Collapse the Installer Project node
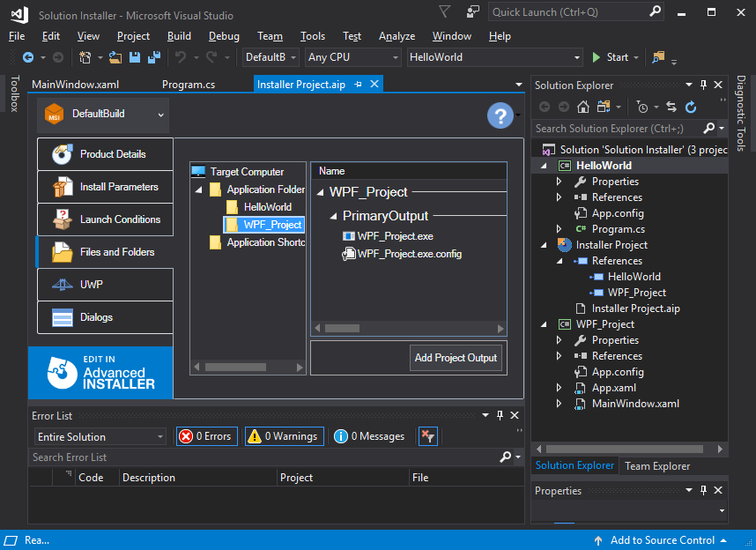Image resolution: width=756 pixels, height=550 pixels. [x=544, y=245]
